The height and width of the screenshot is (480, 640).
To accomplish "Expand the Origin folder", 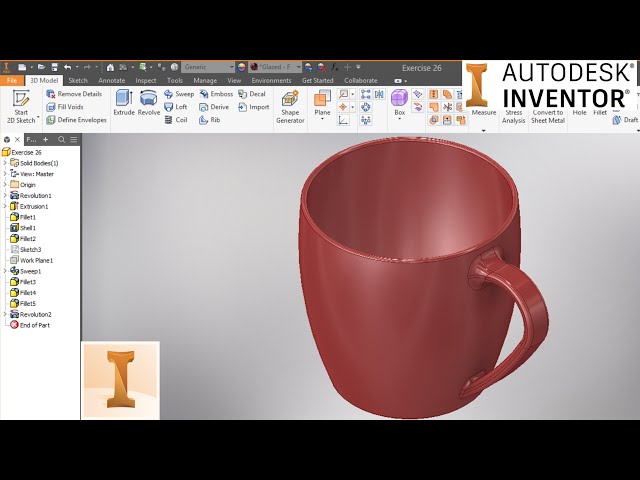I will point(5,184).
